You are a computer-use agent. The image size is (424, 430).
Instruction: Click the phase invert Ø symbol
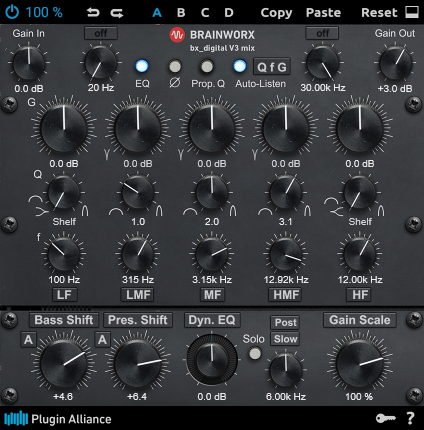pos(175,83)
